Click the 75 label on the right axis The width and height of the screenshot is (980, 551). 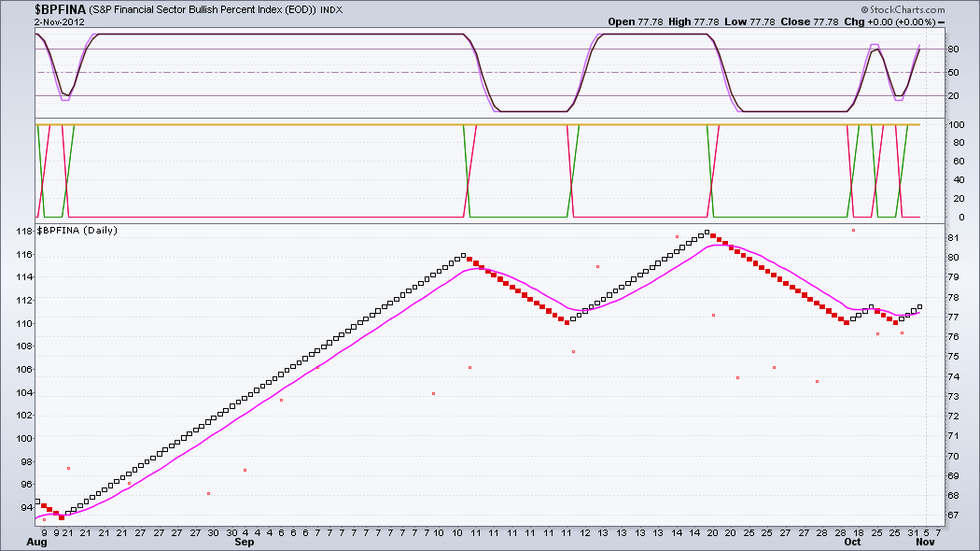click(x=953, y=357)
